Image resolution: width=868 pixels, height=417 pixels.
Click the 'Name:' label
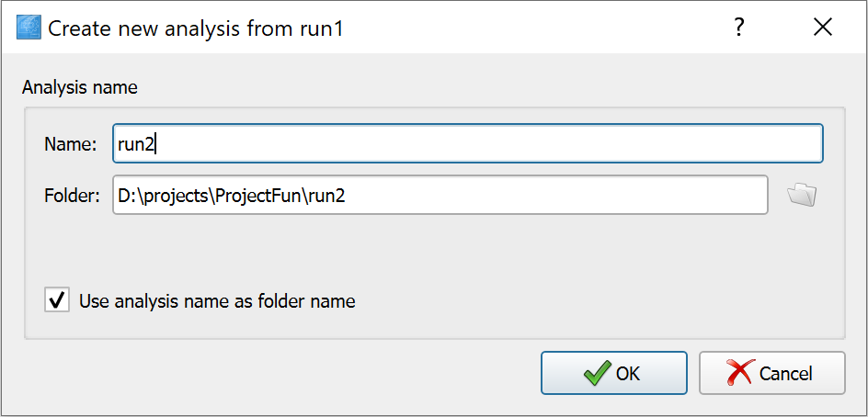pyautogui.click(x=71, y=144)
